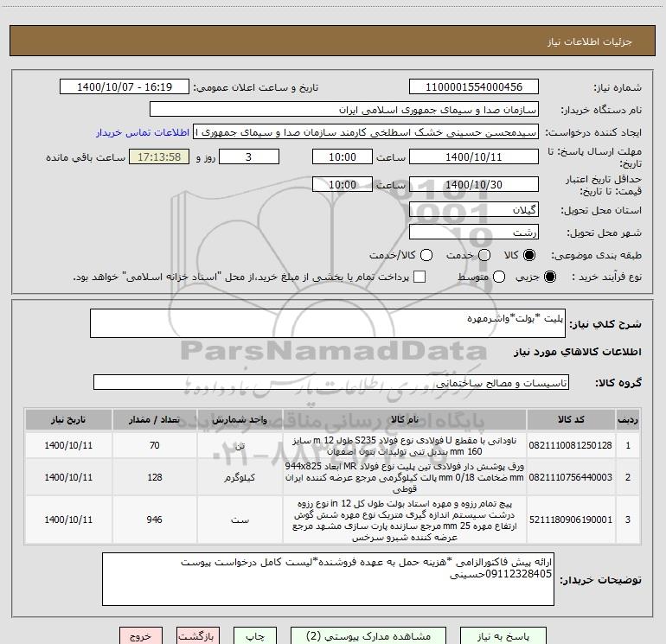Click product code 5211180906190001

(571, 520)
